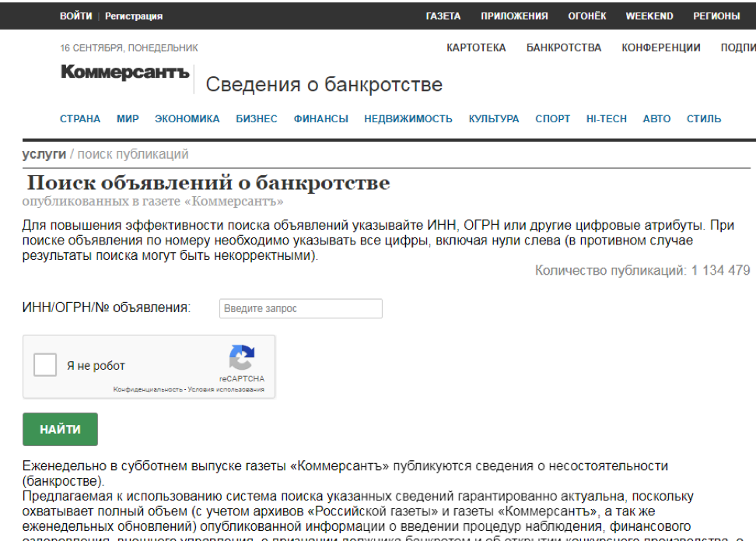756x541 pixels.
Task: Click the 'Сведения о банкротстве' title
Action: (x=324, y=84)
